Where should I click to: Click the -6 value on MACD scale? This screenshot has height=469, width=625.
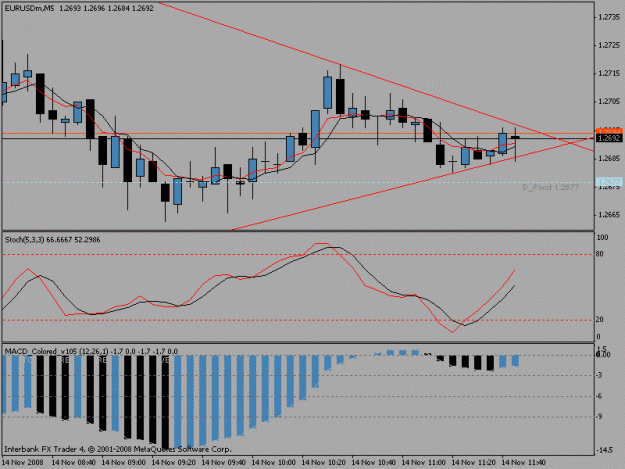click(x=599, y=396)
